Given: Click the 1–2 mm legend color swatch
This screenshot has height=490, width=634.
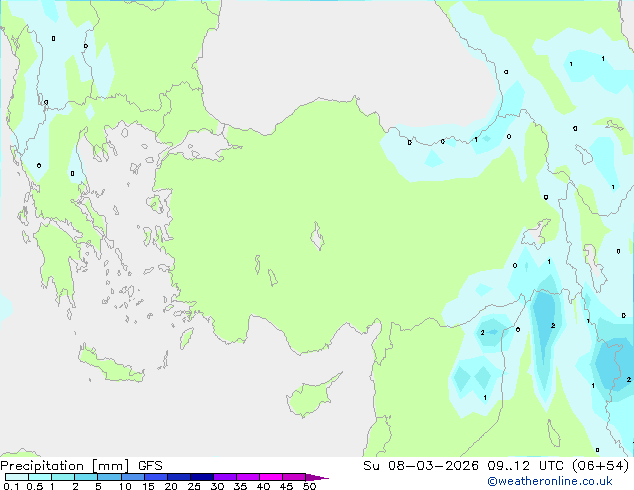Looking at the screenshot, I should [x=63, y=477].
